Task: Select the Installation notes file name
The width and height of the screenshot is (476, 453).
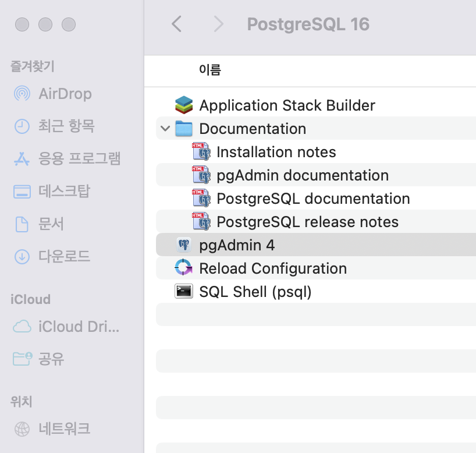Action: tap(276, 152)
